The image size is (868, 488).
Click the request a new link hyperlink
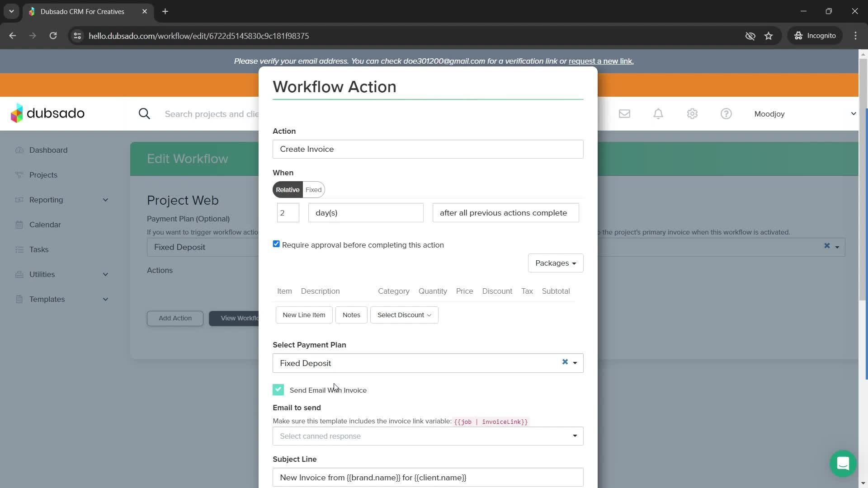coord(601,61)
